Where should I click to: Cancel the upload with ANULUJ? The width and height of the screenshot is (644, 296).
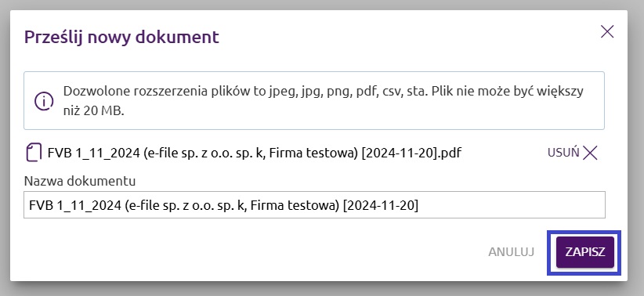point(511,252)
